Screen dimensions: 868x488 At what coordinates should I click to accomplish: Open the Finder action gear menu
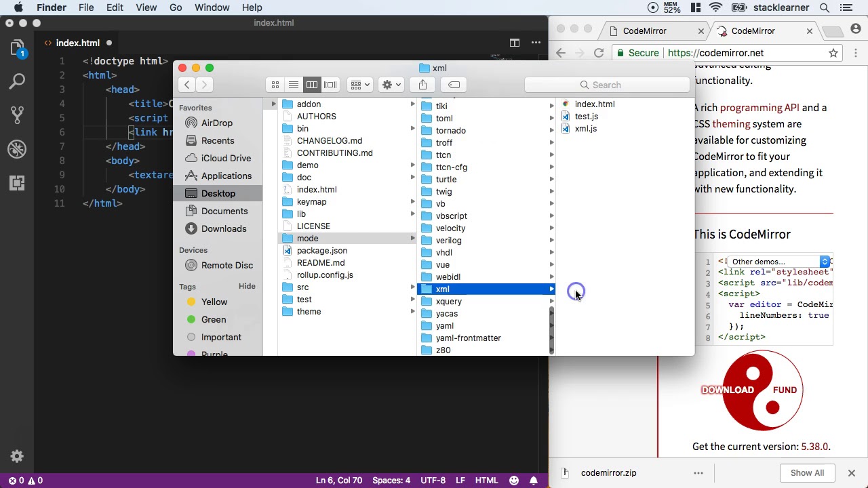click(391, 85)
